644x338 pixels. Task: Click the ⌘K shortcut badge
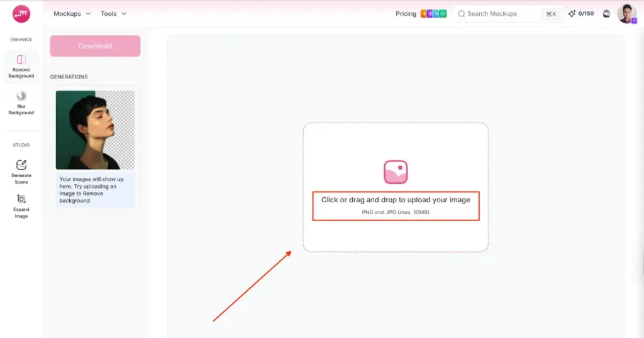[x=551, y=14]
